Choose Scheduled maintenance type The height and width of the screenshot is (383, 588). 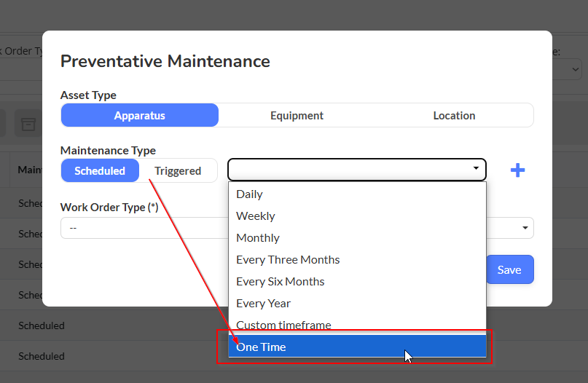[100, 171]
